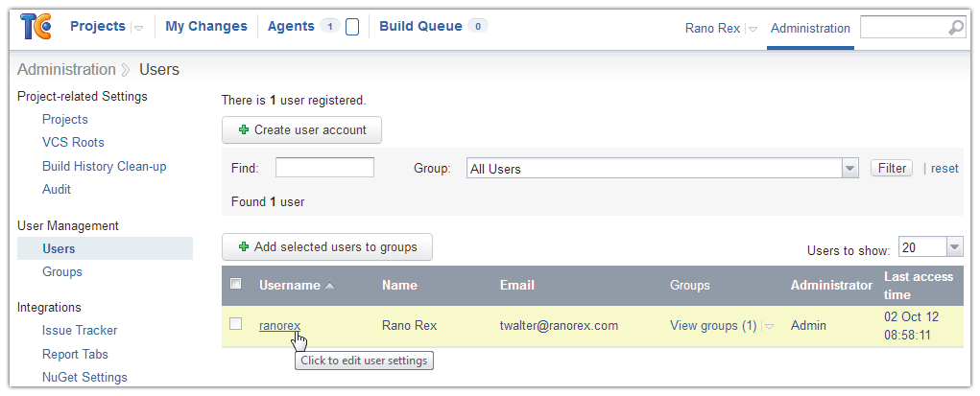Click the TeamCity logo icon
The image size is (980, 396).
pos(36,27)
